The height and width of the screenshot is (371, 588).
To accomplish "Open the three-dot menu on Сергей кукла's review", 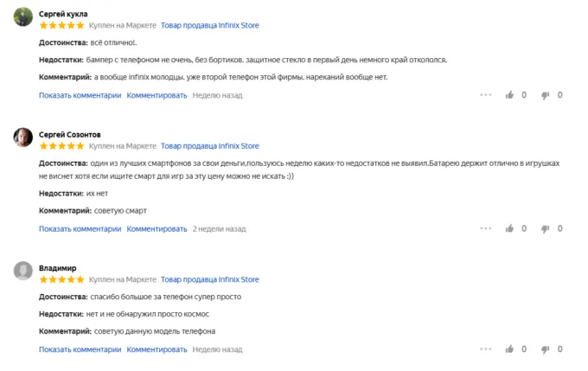I will click(x=485, y=95).
